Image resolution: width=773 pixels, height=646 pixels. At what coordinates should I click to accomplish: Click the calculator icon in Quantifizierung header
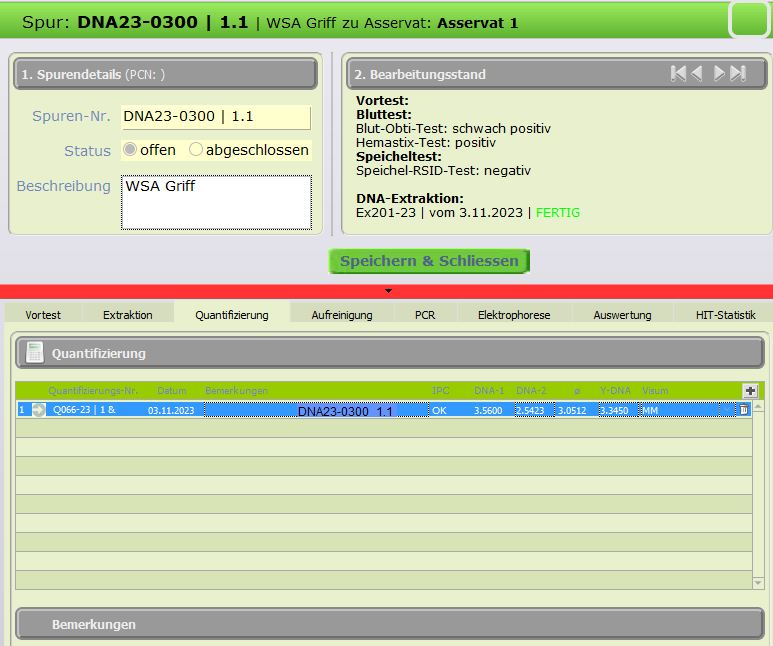click(35, 352)
